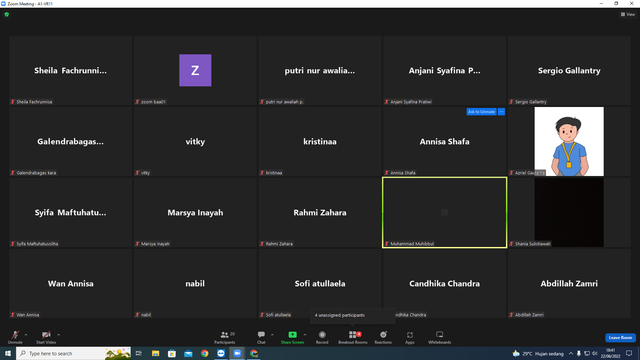
Task: Click the name Syifa Maftuhatu...
Action: (70, 213)
